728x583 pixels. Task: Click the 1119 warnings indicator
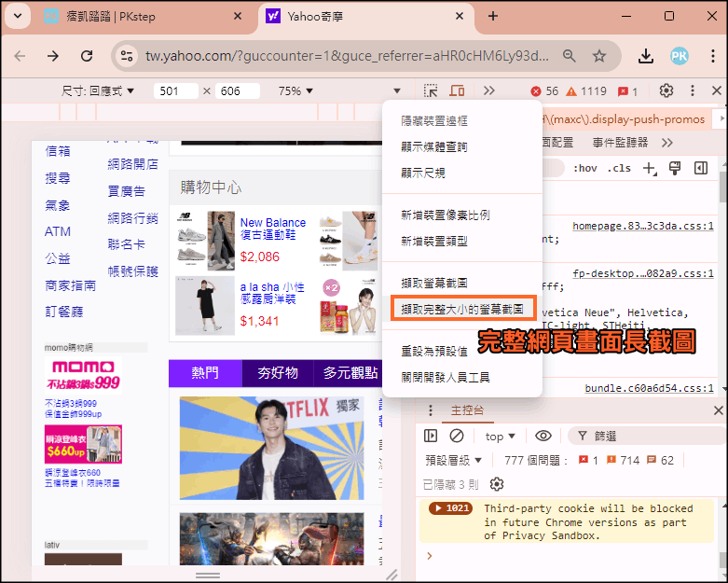pos(586,91)
